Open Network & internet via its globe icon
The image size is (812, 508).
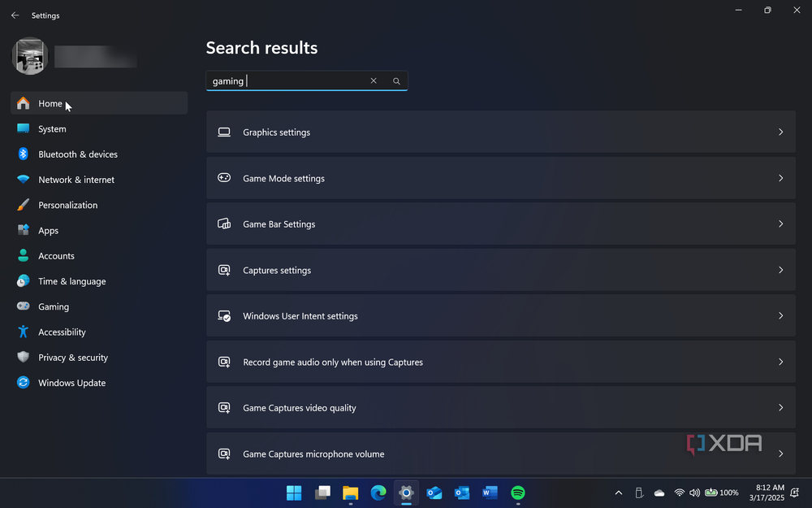(x=24, y=180)
